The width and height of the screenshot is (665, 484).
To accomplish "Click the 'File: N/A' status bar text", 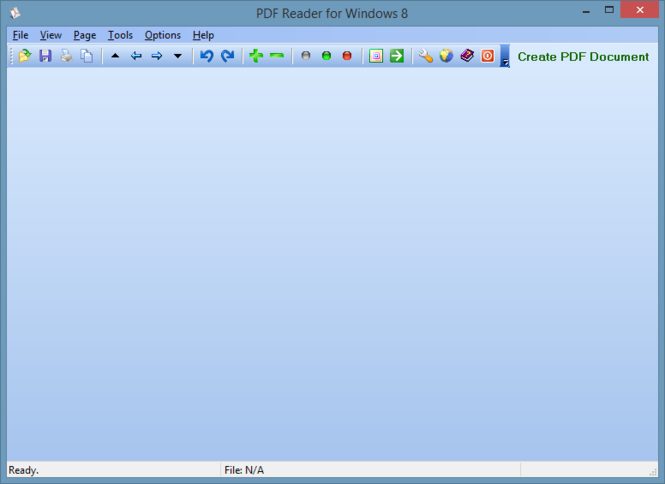I will [244, 470].
